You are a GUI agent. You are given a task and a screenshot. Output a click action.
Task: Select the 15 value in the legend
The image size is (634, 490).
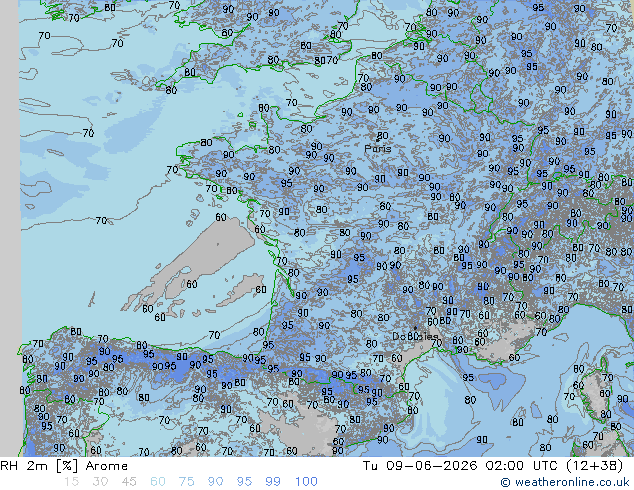coord(71,482)
